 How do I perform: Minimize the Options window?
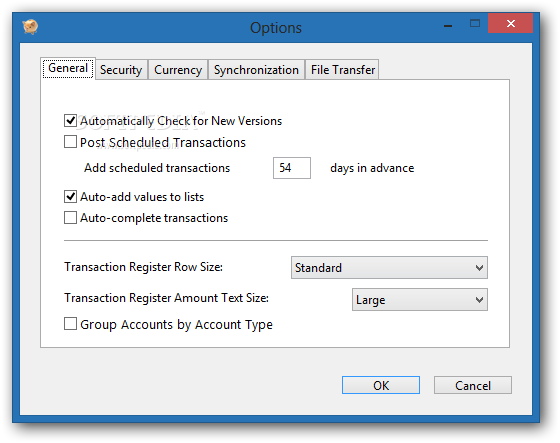[x=448, y=26]
